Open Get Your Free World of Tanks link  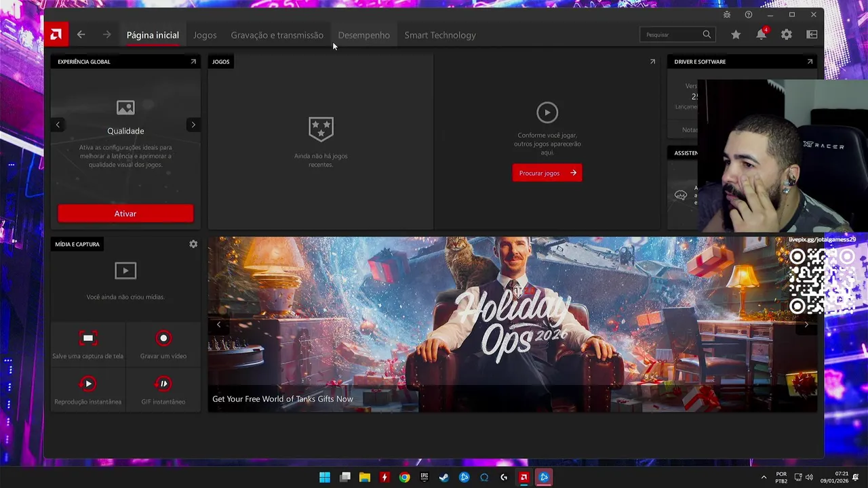283,399
